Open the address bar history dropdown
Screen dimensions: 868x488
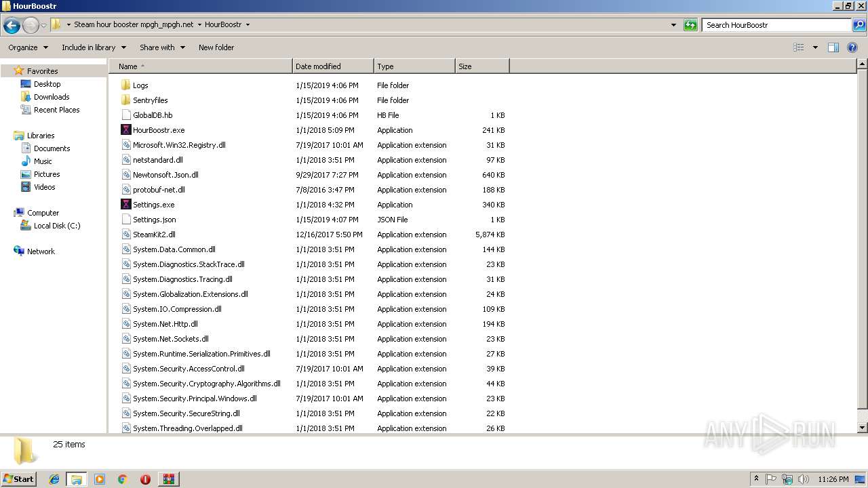(x=673, y=25)
